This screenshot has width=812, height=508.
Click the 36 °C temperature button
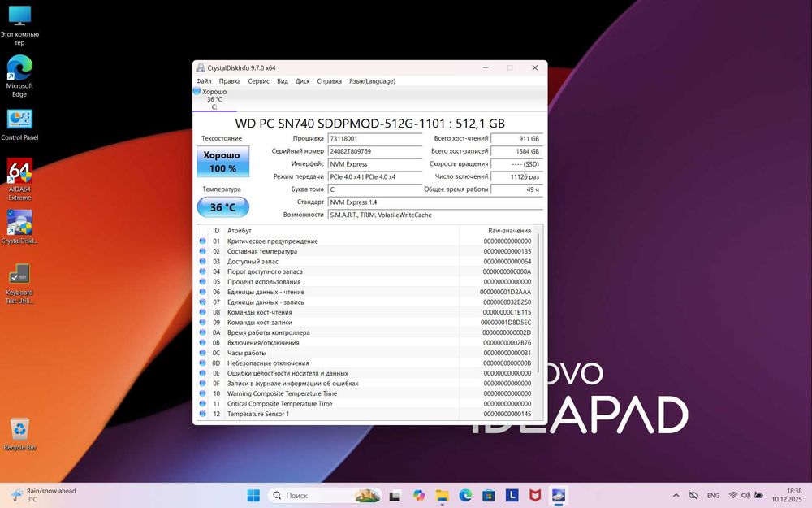[x=222, y=207]
